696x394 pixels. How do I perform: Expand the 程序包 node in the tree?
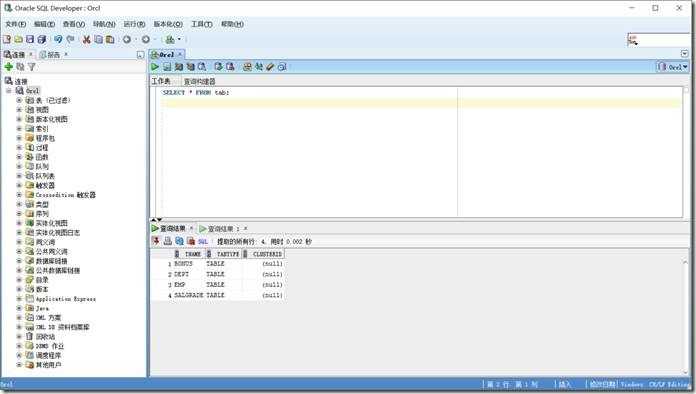[x=19, y=138]
